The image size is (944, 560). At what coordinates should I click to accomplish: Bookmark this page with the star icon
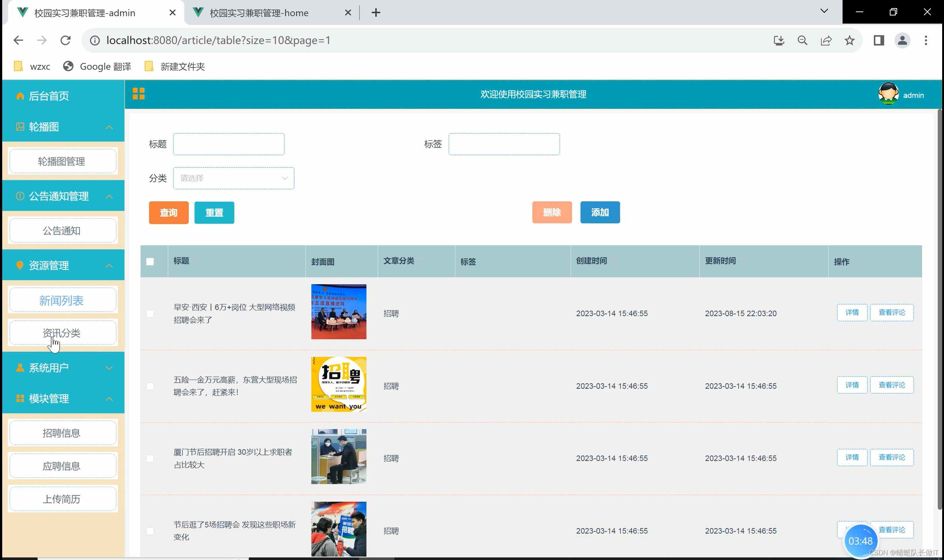tap(849, 41)
